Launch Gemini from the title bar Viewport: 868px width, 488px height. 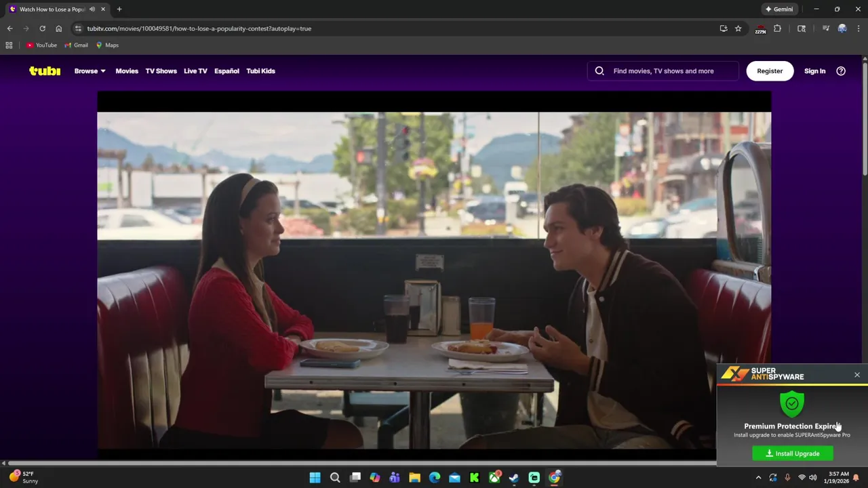pos(779,9)
